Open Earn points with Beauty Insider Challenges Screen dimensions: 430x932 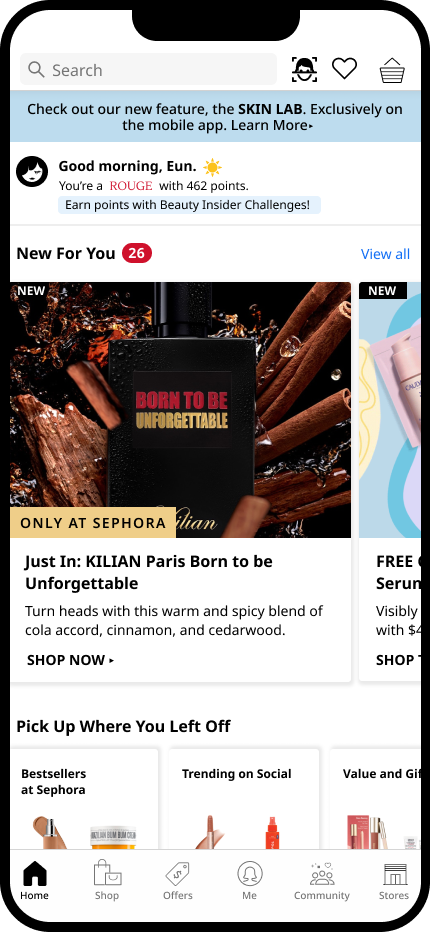[189, 205]
